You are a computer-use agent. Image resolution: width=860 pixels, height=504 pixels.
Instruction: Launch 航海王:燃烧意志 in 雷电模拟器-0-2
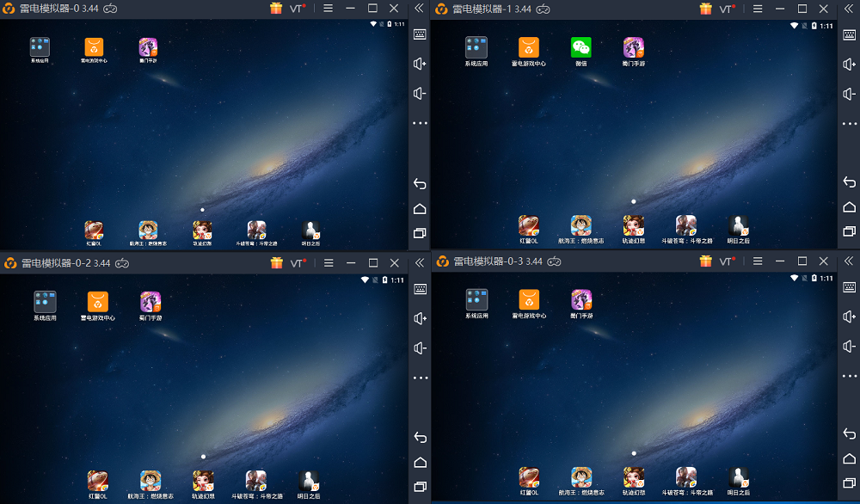coord(150,481)
